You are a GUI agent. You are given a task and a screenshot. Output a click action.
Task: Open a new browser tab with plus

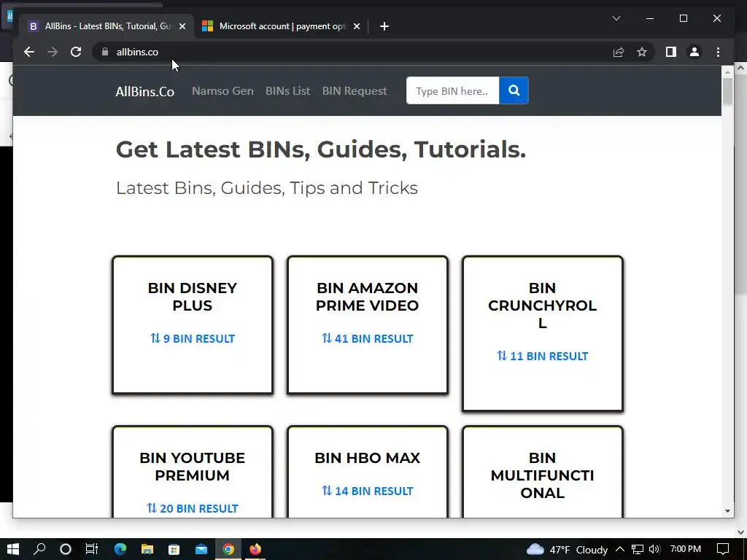click(x=384, y=26)
